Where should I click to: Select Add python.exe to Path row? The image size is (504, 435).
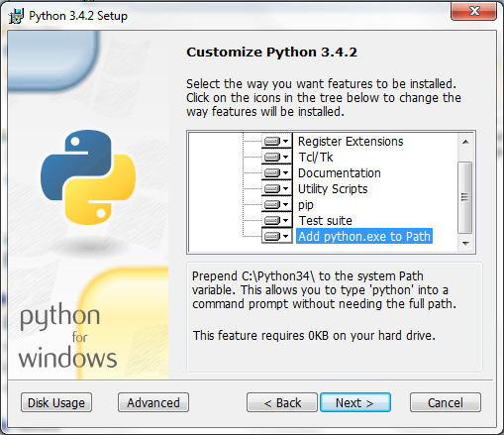click(364, 237)
